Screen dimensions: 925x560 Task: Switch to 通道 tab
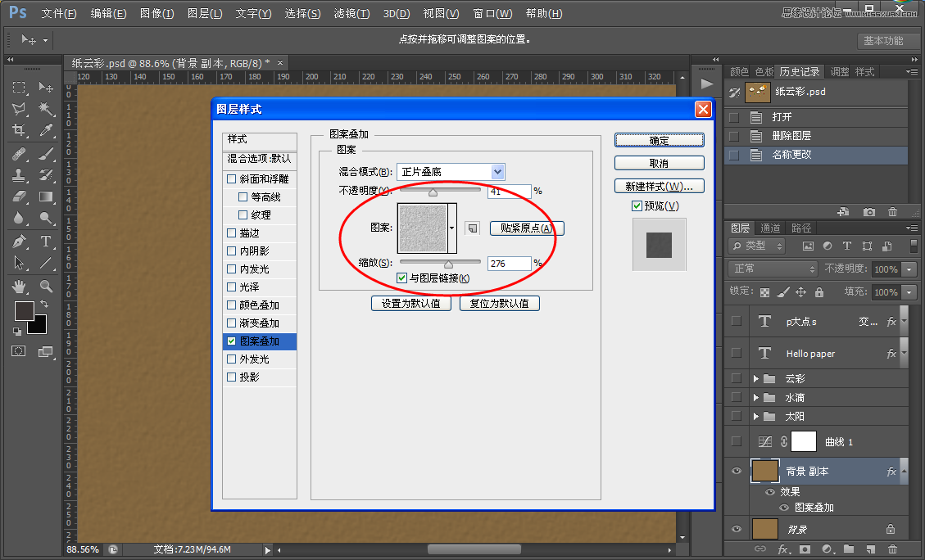point(770,228)
